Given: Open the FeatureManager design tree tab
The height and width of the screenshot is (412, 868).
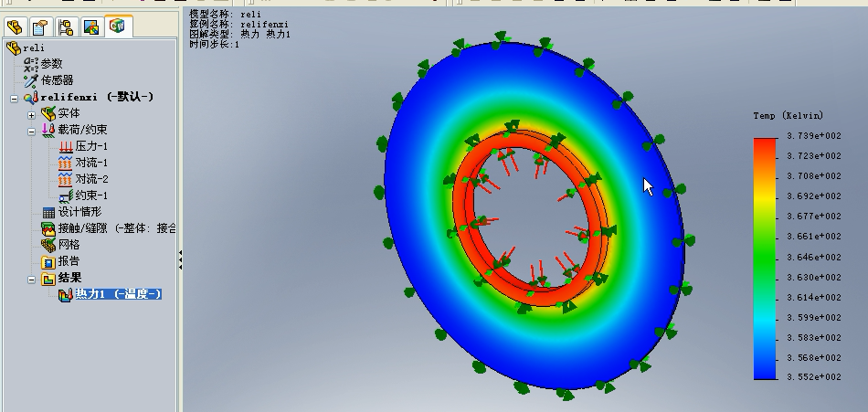Looking at the screenshot, I should (x=15, y=26).
